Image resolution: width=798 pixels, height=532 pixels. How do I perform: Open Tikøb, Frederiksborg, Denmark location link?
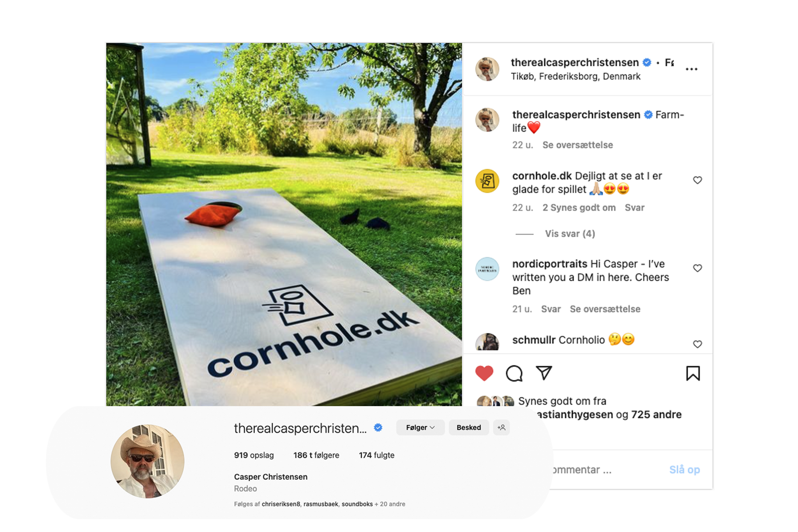pos(576,76)
